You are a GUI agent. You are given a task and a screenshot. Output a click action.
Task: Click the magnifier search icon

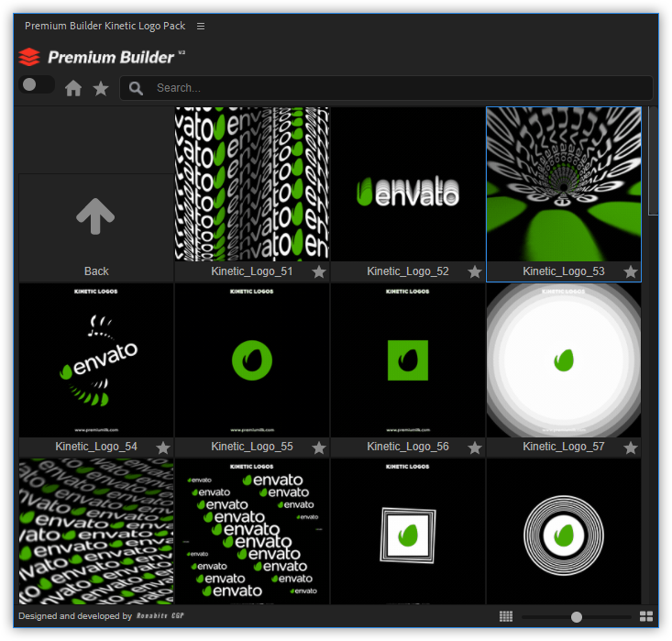click(x=136, y=88)
